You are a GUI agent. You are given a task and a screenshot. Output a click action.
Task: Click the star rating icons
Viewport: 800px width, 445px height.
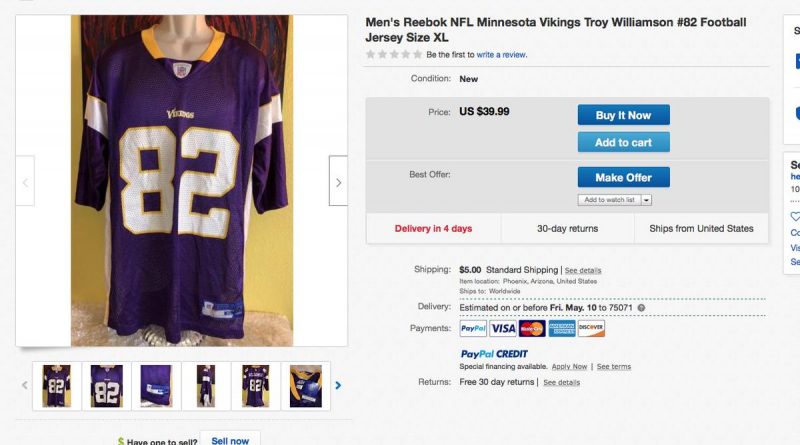394,54
